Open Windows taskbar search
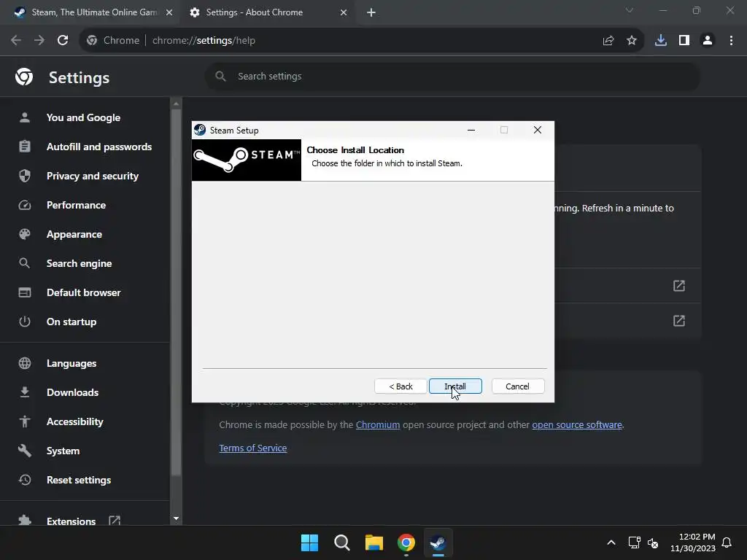 click(341, 542)
